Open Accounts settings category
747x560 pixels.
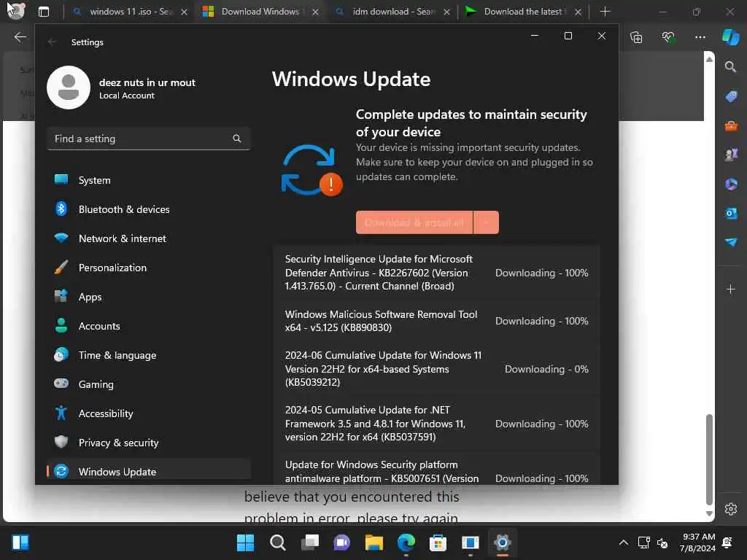pyautogui.click(x=149, y=326)
